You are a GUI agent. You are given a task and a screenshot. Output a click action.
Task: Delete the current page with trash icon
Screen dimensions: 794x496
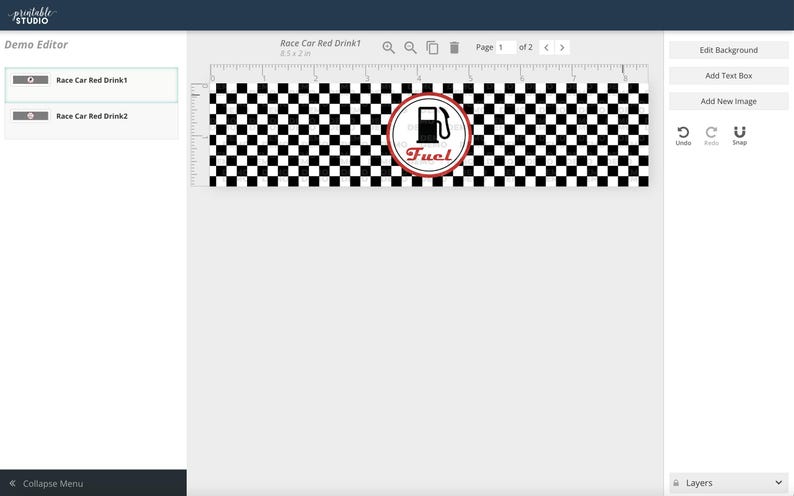454,48
